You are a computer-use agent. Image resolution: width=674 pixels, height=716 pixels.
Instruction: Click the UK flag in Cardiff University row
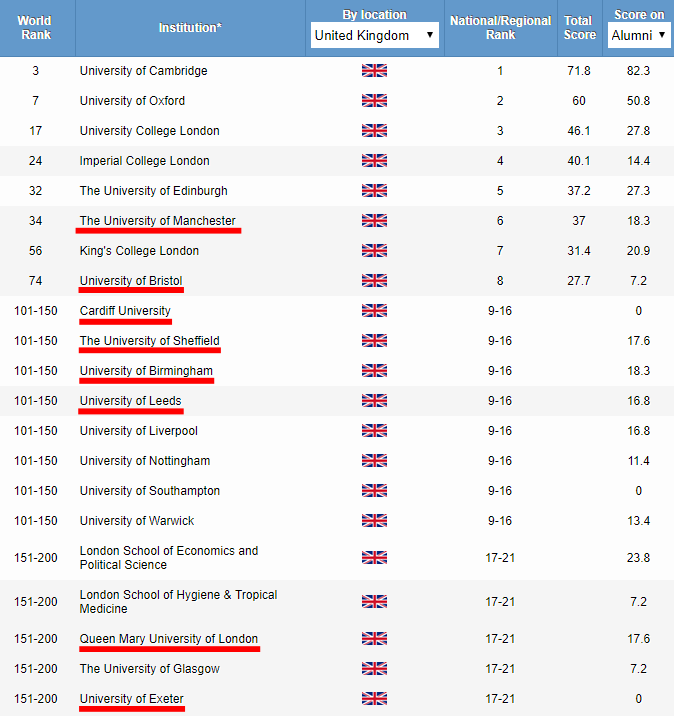(x=374, y=311)
